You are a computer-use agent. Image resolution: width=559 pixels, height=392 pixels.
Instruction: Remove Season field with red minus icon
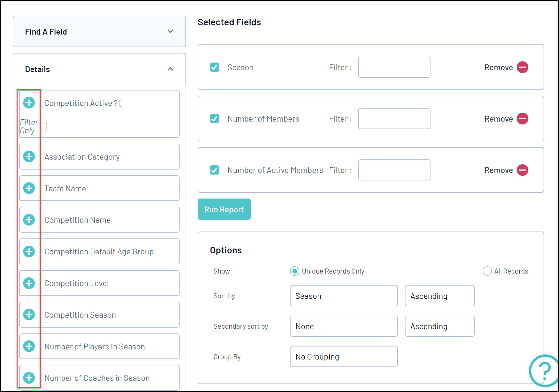[x=522, y=67]
